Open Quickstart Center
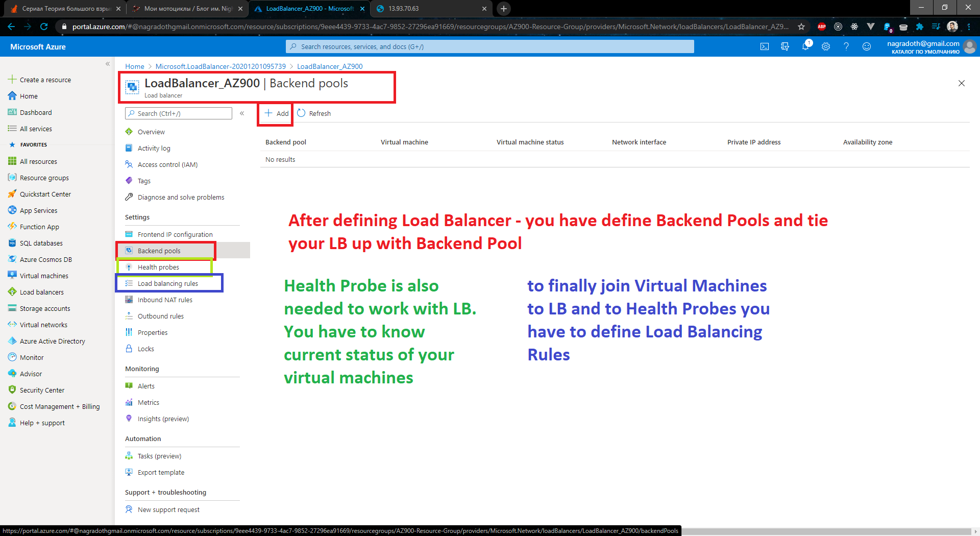 point(39,194)
